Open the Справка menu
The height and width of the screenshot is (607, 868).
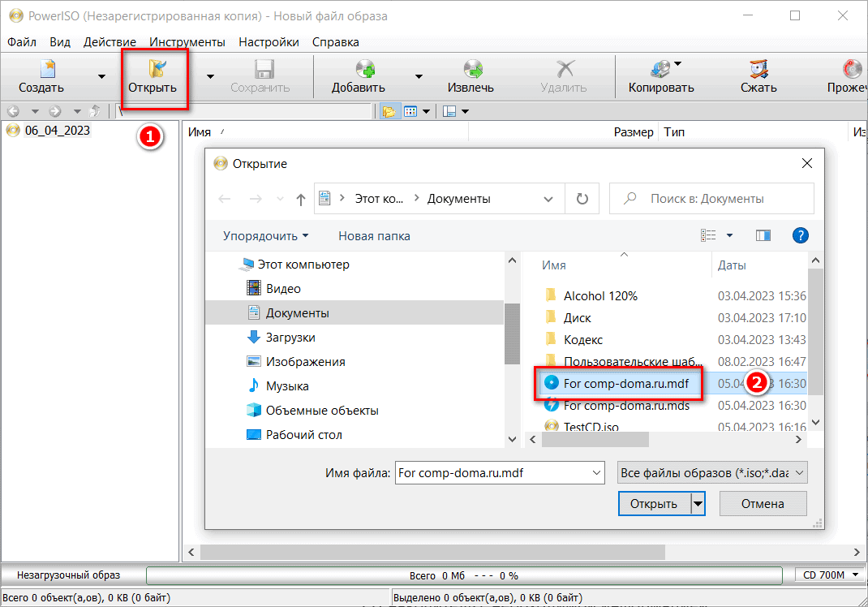tap(336, 42)
